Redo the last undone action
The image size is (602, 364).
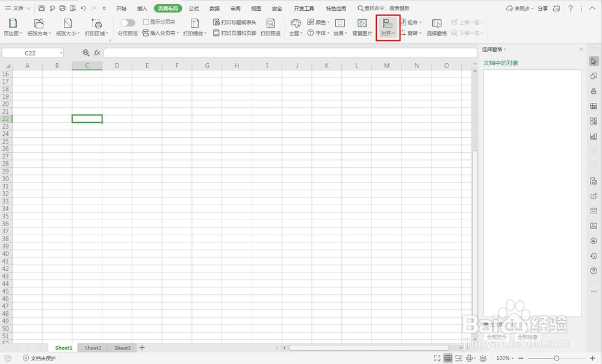pyautogui.click(x=94, y=8)
